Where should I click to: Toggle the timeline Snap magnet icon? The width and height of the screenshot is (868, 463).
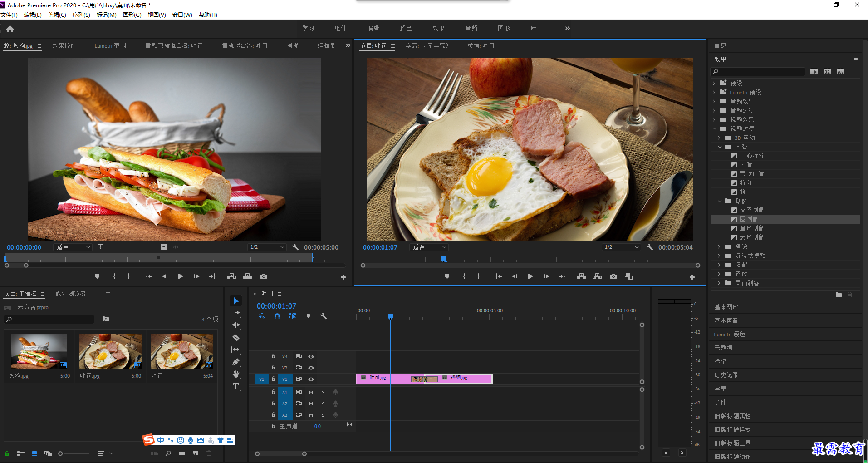tap(277, 316)
